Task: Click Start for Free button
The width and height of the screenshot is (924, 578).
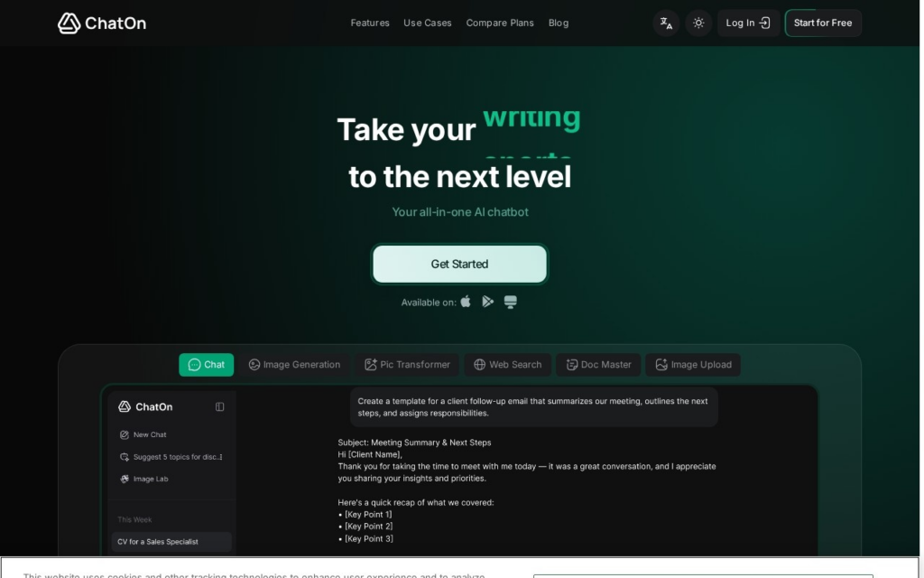Action: pos(823,23)
